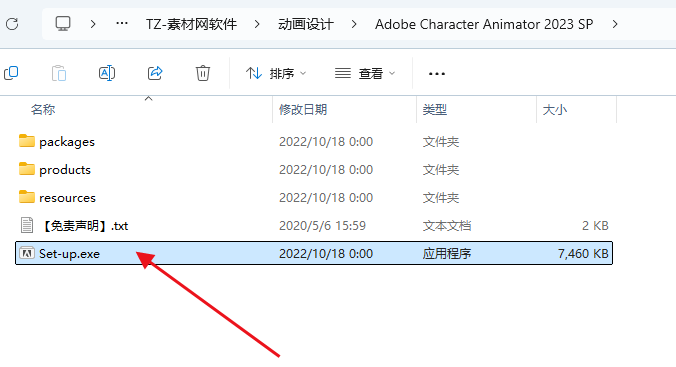
Task: Go to the TZ-素材网软件 breadcrumb
Action: pos(191,24)
